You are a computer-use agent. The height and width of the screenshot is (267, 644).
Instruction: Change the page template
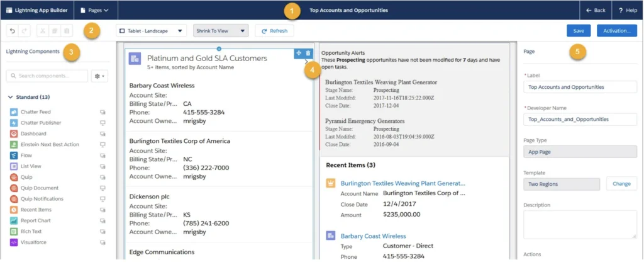click(x=621, y=184)
